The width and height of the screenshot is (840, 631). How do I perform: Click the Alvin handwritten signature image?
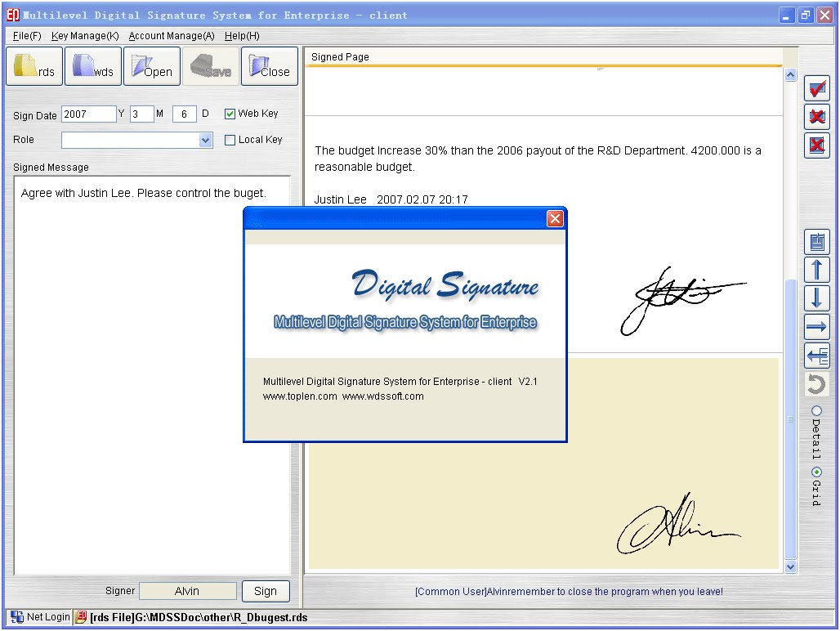[679, 523]
